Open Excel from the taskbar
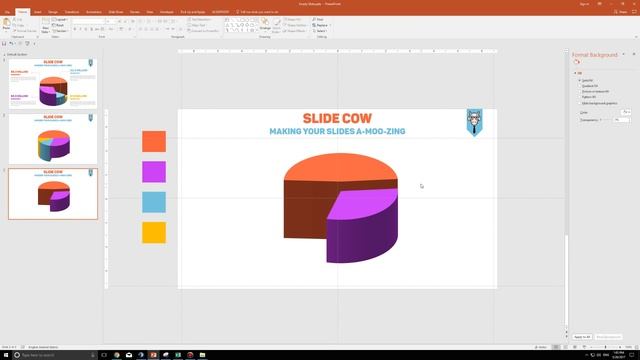Viewport: 640px width, 360px height. pos(178,355)
